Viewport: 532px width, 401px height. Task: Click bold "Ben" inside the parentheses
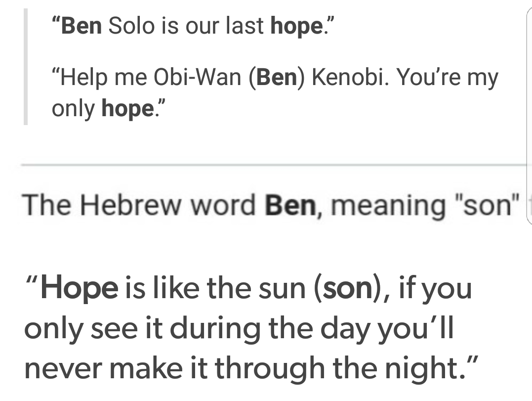coord(276,78)
